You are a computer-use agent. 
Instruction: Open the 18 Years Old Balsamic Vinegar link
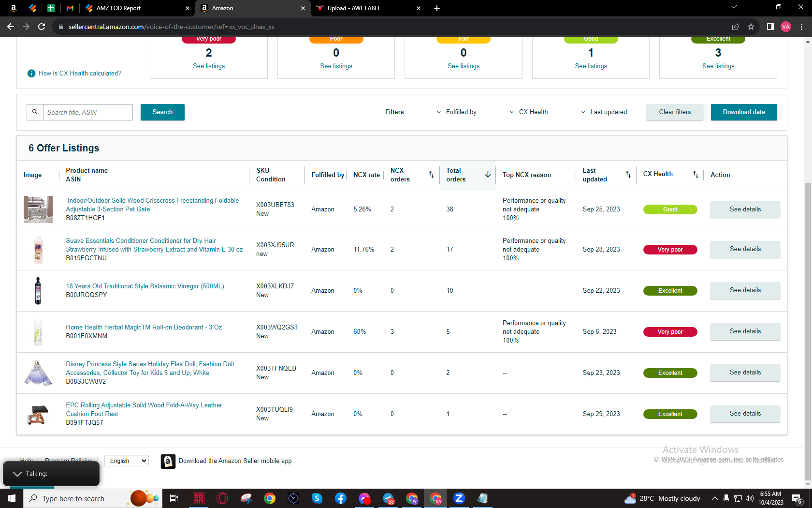pos(145,286)
